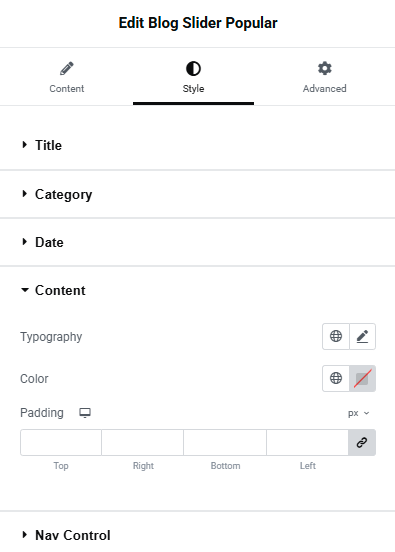Click the Left padding input field
Screen dimensions: 395x552
[307, 442]
